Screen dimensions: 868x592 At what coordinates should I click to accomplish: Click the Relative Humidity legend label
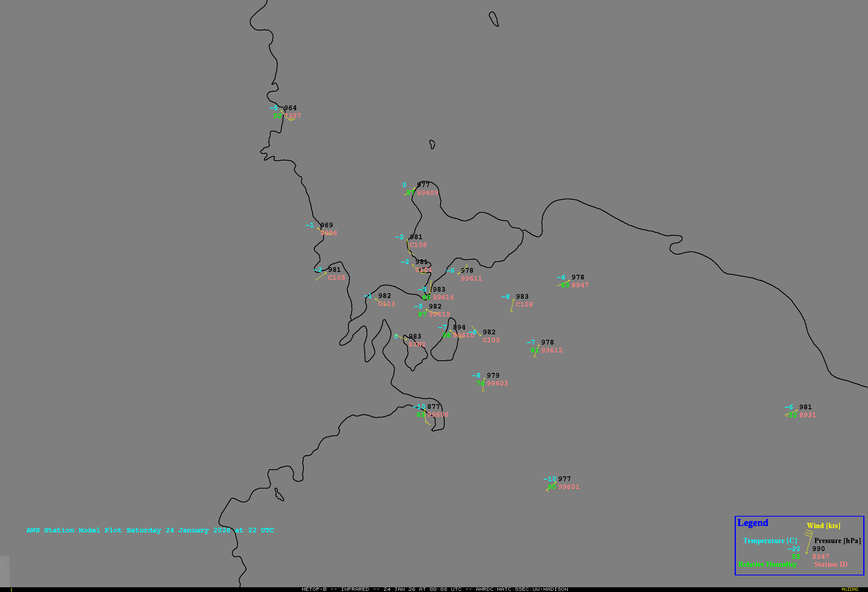click(x=767, y=564)
